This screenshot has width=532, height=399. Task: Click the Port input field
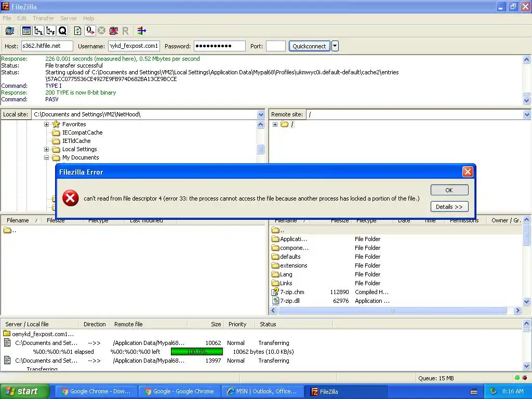pos(275,46)
